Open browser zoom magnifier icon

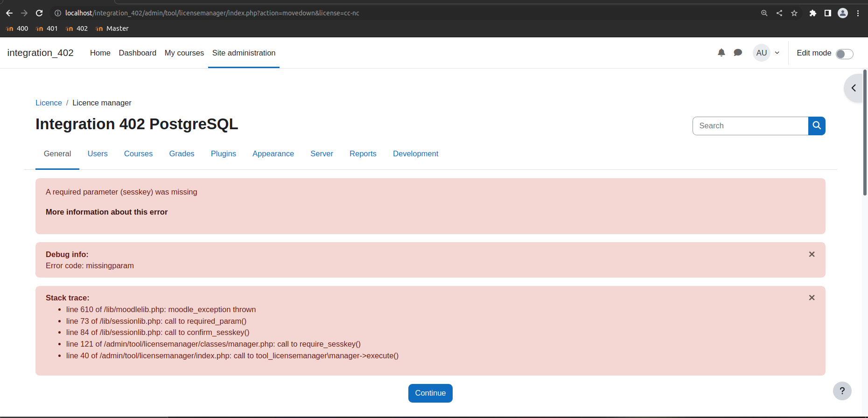764,13
